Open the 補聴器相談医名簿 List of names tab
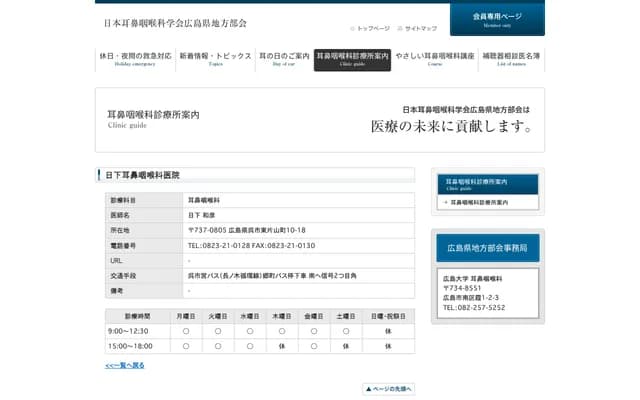The width and height of the screenshot is (640, 400). (x=510, y=59)
